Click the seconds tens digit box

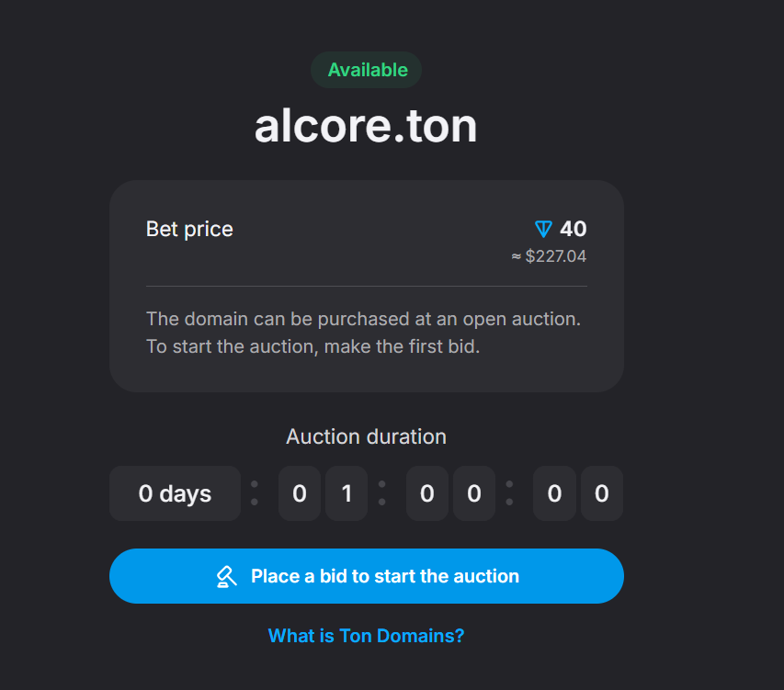[x=554, y=493]
